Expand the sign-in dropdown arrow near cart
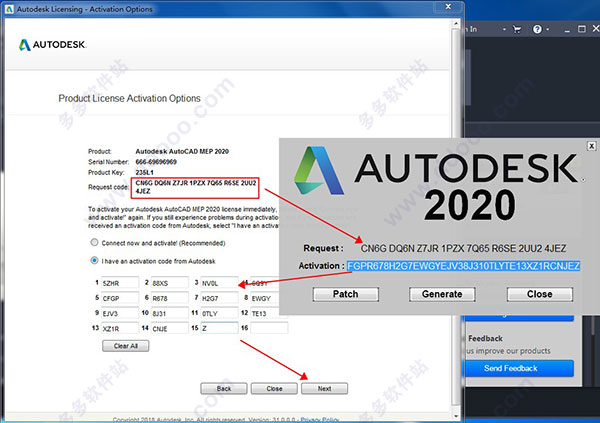The image size is (600, 423). tap(504, 29)
